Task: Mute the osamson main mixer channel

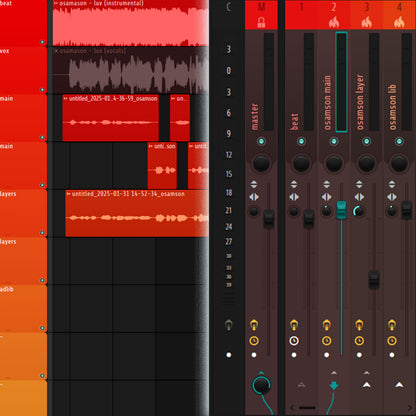Action: pyautogui.click(x=334, y=141)
